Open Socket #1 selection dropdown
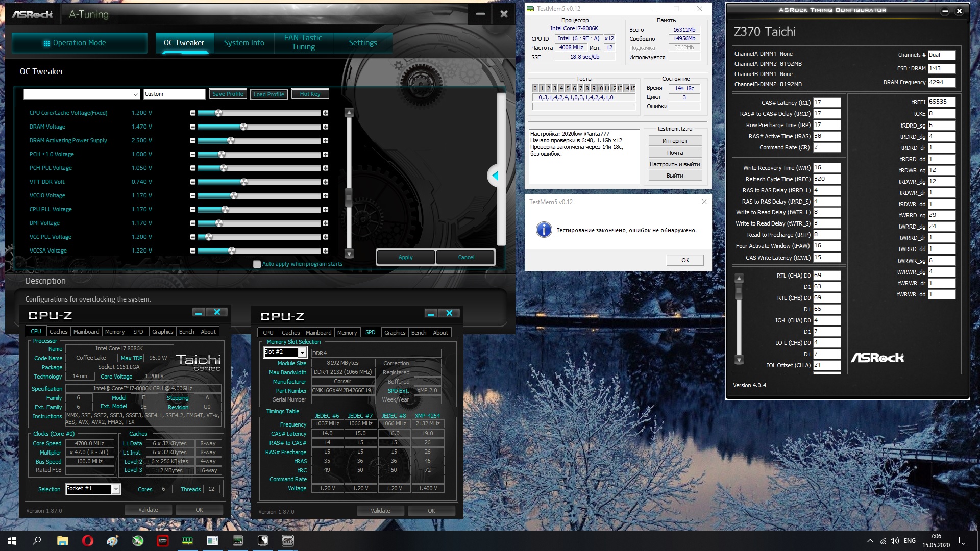Screen dimensions: 980x551 click(116, 489)
